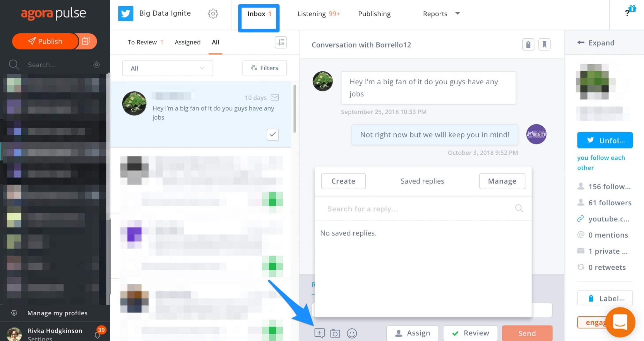Click Borrello12 avatar in conversation thread
The image size is (644, 341).
coord(323,81)
